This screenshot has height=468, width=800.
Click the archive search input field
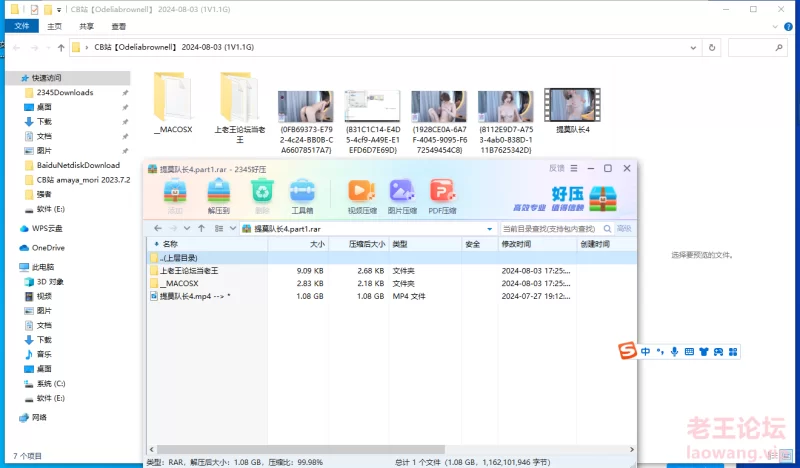pos(553,229)
